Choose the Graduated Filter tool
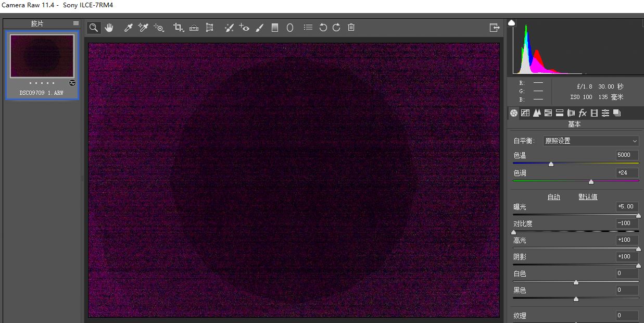Image resolution: width=644 pixels, height=323 pixels. pos(275,28)
